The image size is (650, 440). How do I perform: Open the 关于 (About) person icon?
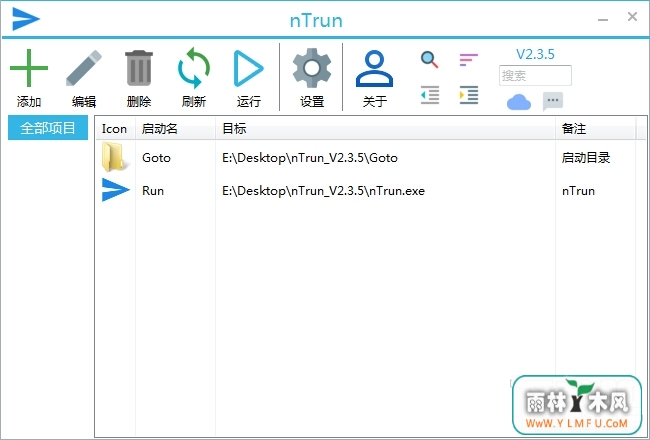(x=374, y=68)
